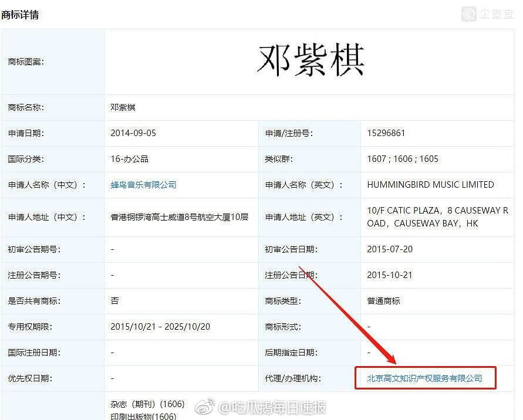The image size is (523, 420).
Task: Click the 企查查 logo icon watermark
Action: tap(470, 14)
